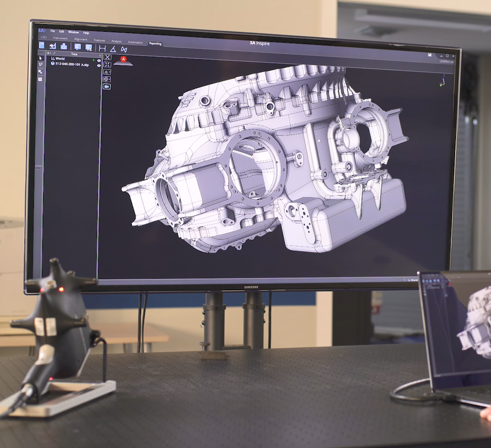Toggle visibility eye for the World item
This screenshot has width=491, height=448.
(x=99, y=60)
